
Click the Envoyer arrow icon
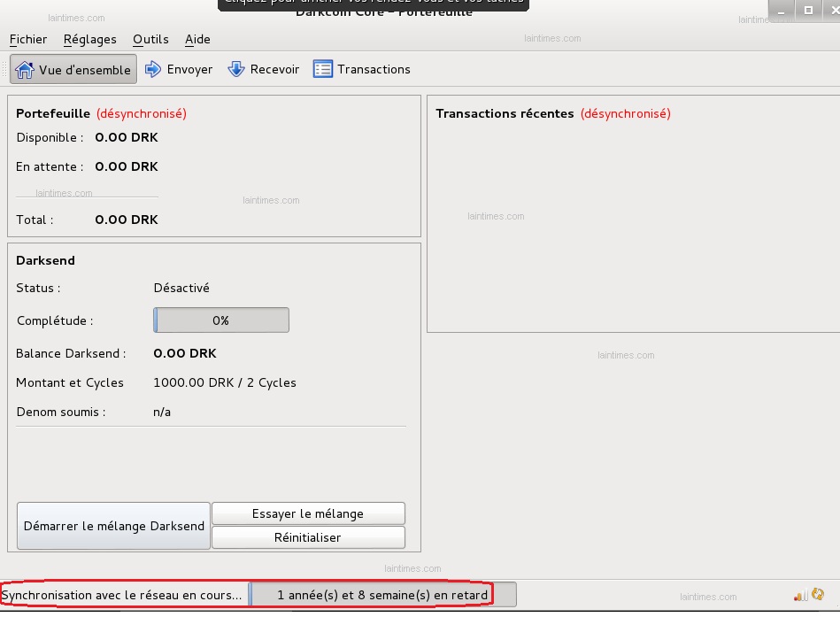153,69
